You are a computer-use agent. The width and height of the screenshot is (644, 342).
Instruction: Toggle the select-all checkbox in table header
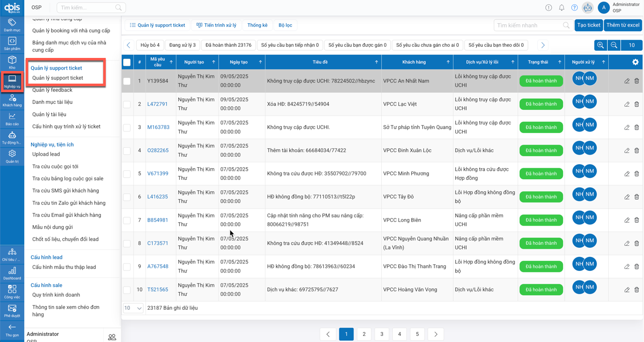pyautogui.click(x=127, y=62)
